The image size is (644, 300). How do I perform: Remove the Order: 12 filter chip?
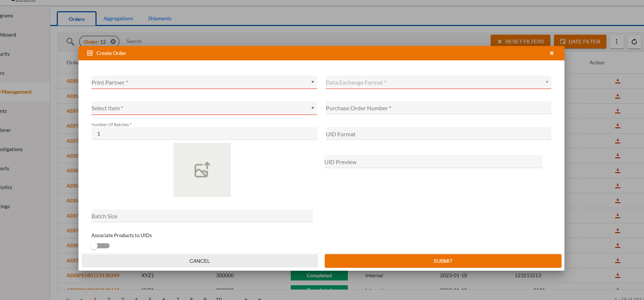point(113,42)
